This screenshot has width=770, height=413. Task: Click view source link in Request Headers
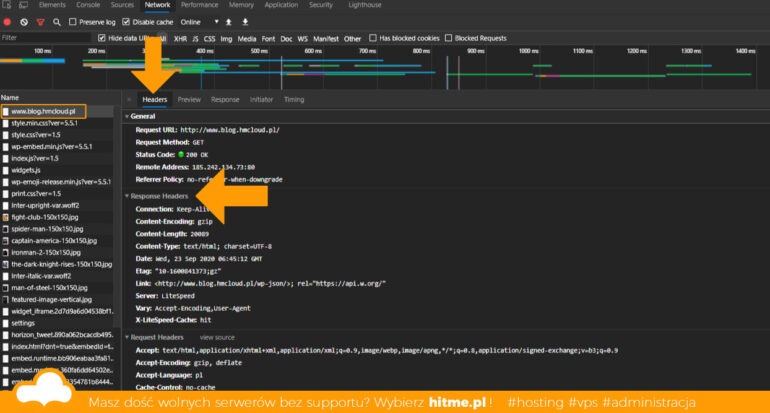pos(217,337)
